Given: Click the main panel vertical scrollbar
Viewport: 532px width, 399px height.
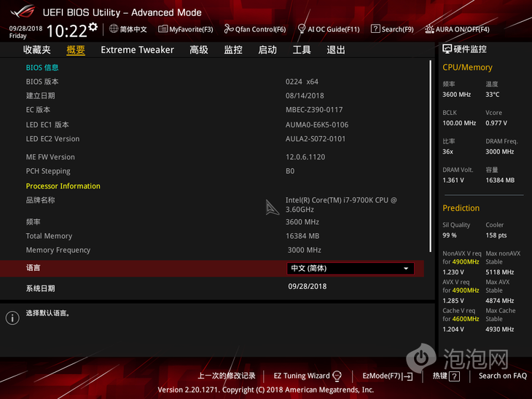Looking at the screenshot, I should tap(431, 156).
